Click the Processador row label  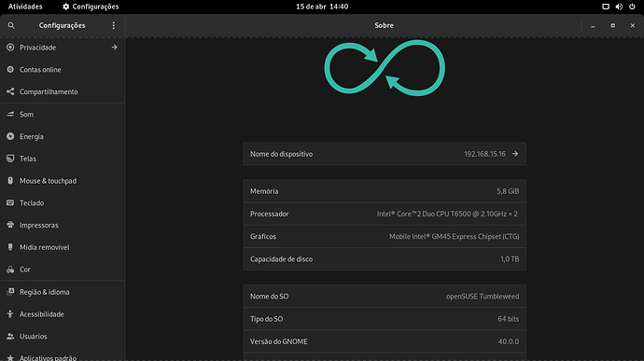point(270,214)
